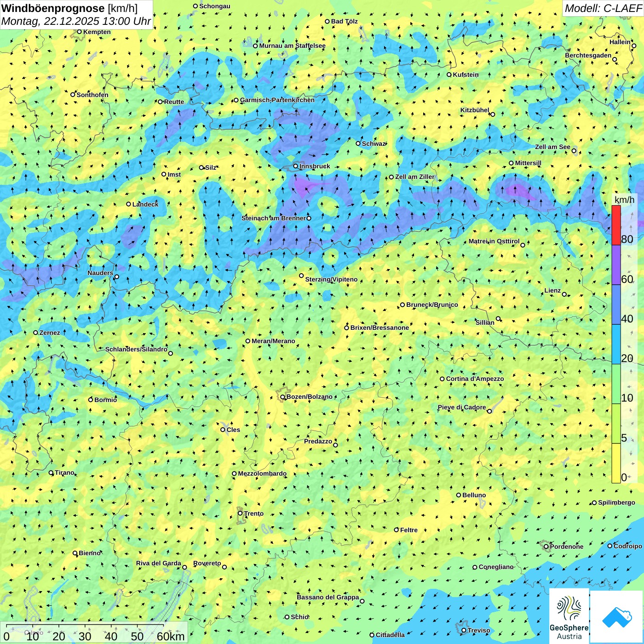Click the Bormio location marker
The height and width of the screenshot is (644, 644).
tap(91, 400)
